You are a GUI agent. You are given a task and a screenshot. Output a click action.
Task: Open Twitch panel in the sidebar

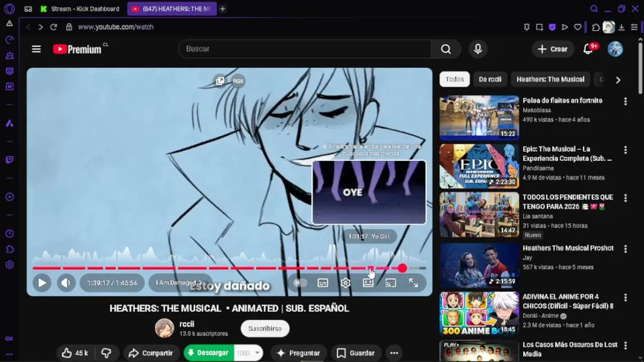pyautogui.click(x=9, y=160)
